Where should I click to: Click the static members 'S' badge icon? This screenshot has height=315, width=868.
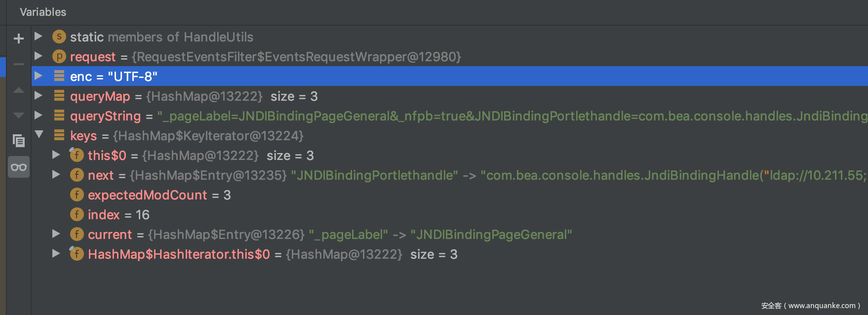pos(59,37)
